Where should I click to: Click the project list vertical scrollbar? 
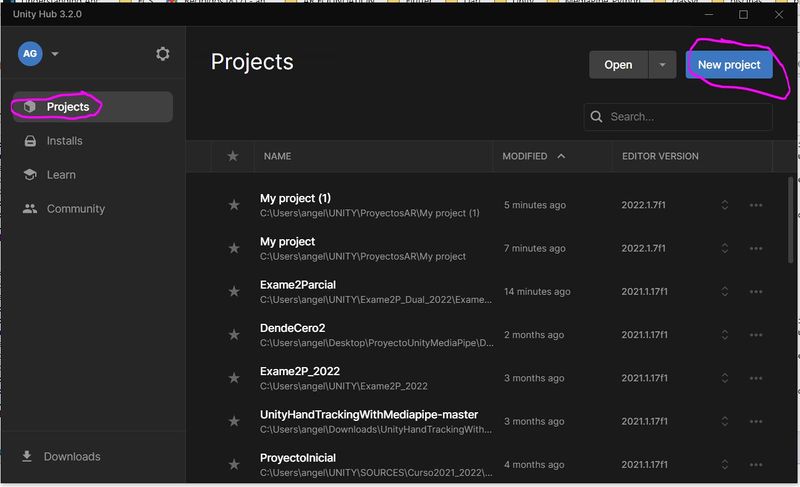(790, 220)
